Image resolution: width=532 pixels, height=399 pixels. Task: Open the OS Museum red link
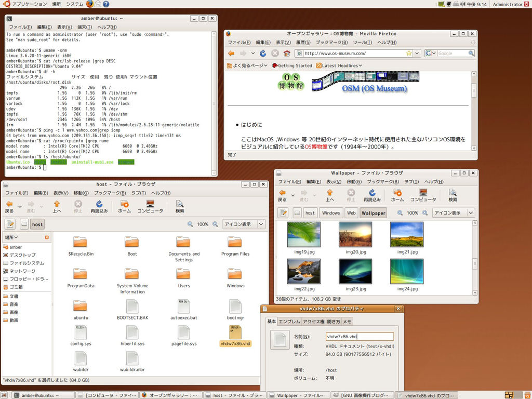pos(316,147)
